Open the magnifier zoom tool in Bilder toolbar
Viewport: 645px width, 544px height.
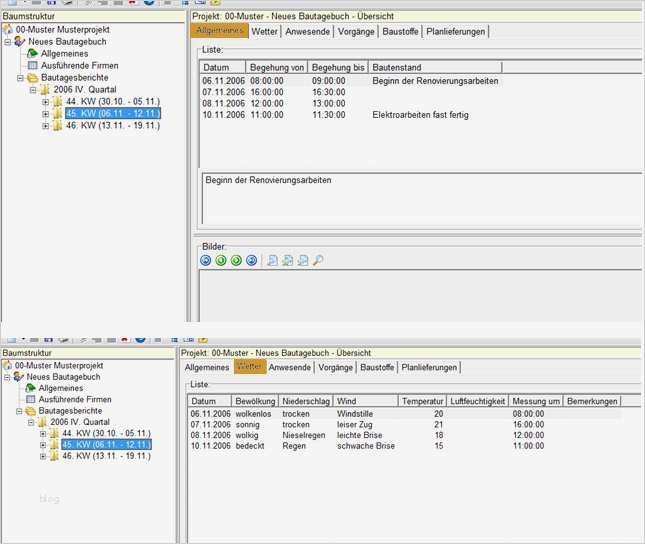pos(318,260)
